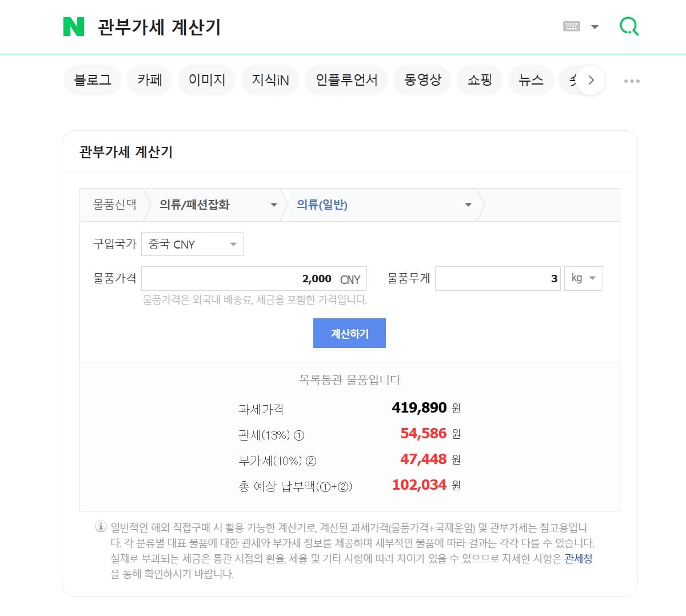Click the 부가세(10%) value 47,448
The width and height of the screenshot is (686, 616).
coord(424,459)
